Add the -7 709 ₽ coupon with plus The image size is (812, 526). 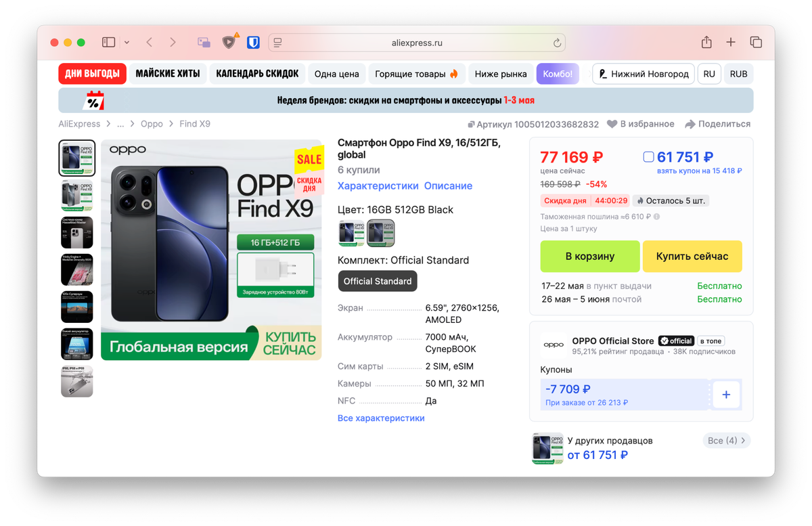coord(726,395)
